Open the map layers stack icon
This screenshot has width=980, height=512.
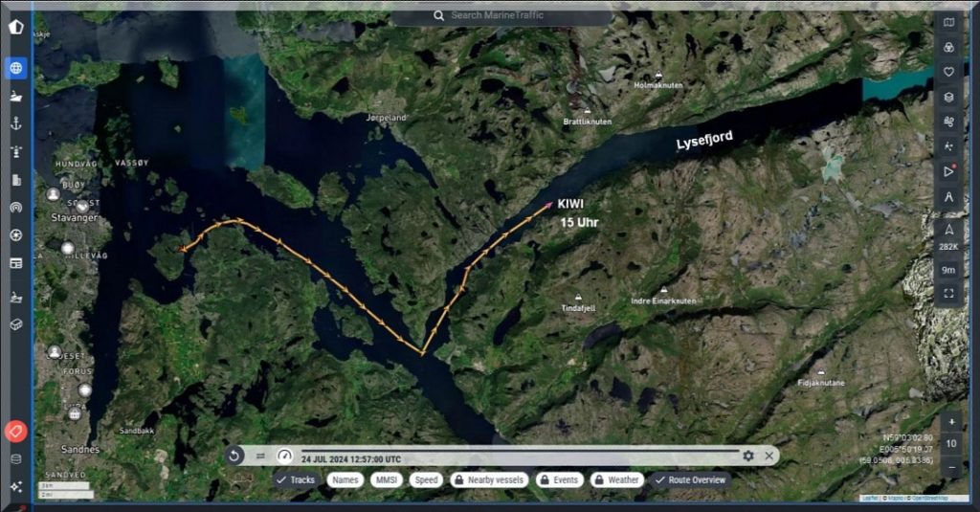tap(948, 97)
